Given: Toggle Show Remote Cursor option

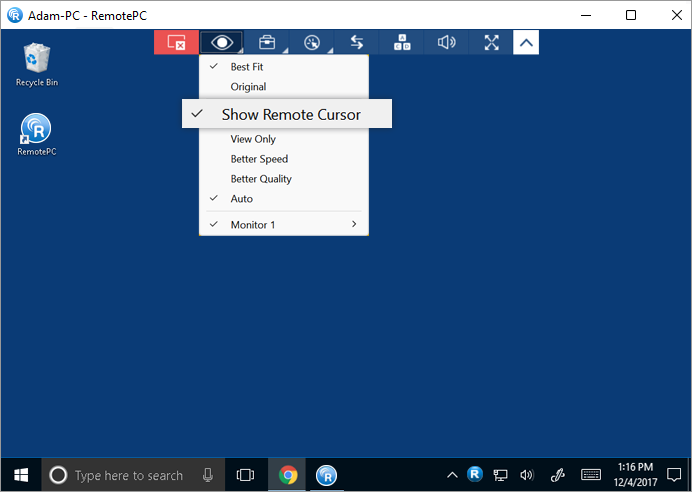Looking at the screenshot, I should coord(290,114).
